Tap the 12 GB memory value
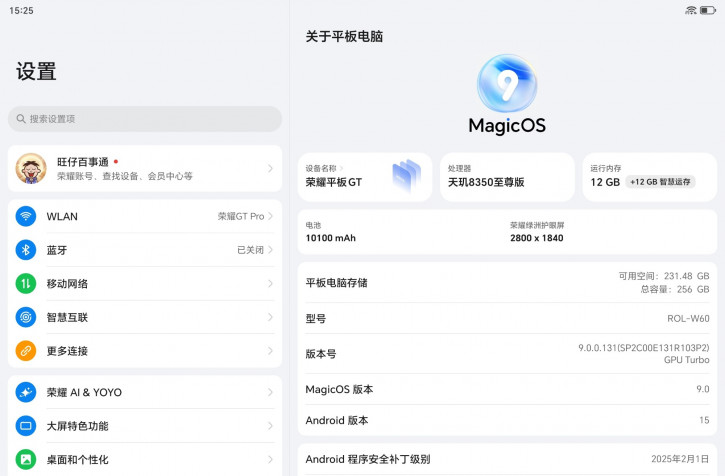The image size is (725, 476). coord(605,182)
